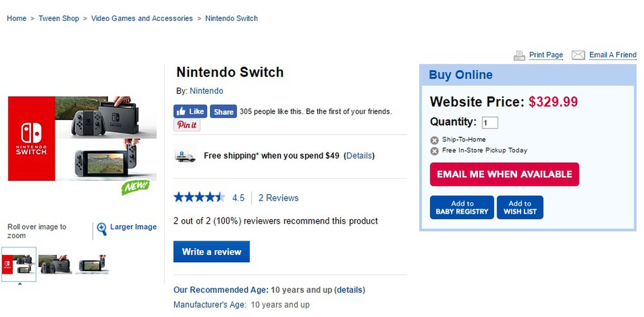Click the Write a review button
This screenshot has height=317, width=644.
211,252
